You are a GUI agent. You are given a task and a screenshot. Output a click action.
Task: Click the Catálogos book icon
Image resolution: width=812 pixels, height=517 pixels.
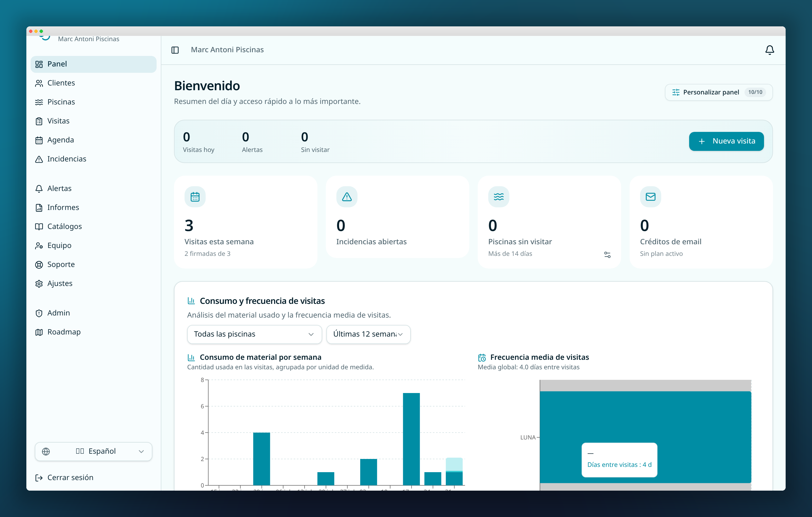click(39, 226)
